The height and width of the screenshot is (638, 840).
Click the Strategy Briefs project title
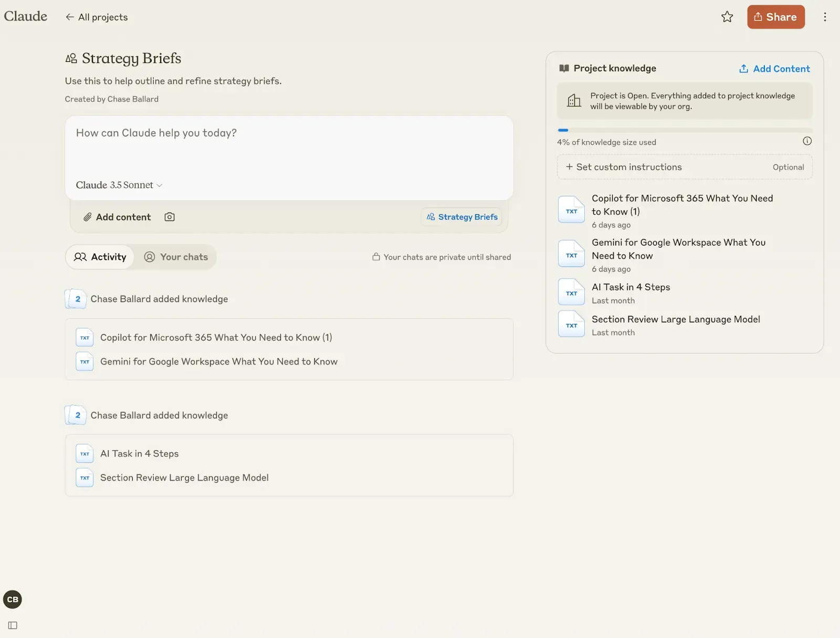click(x=131, y=58)
